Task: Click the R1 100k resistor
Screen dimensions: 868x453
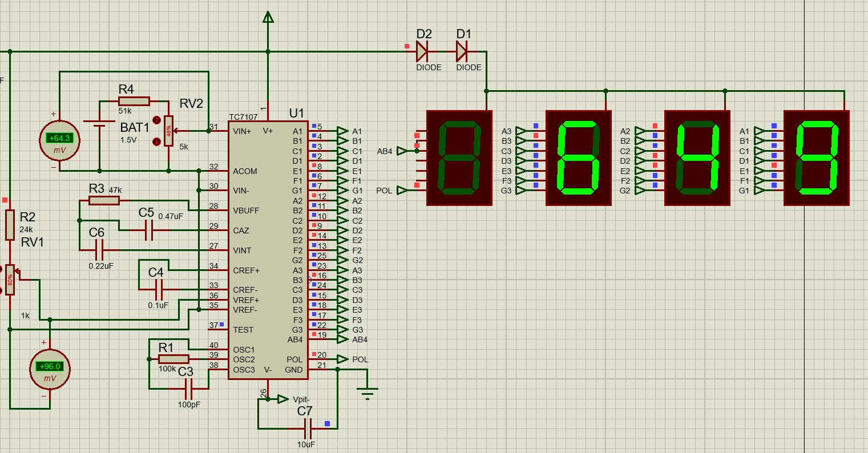Action: point(173,359)
